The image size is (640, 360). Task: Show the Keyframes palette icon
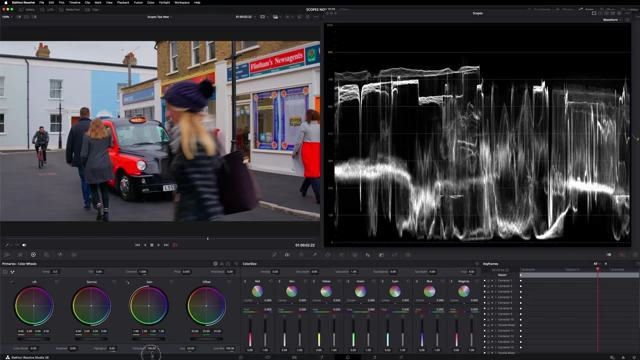[609, 255]
